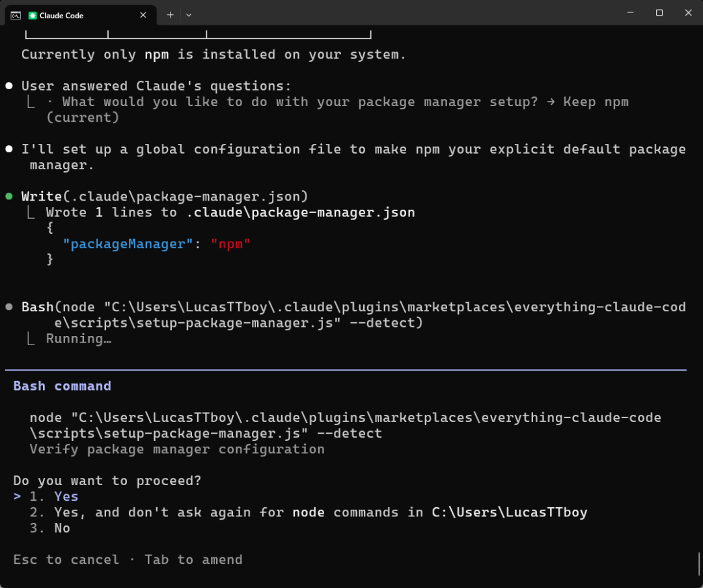This screenshot has height=588, width=703.
Task: Click the Claude Code tab favicon
Action: point(33,16)
